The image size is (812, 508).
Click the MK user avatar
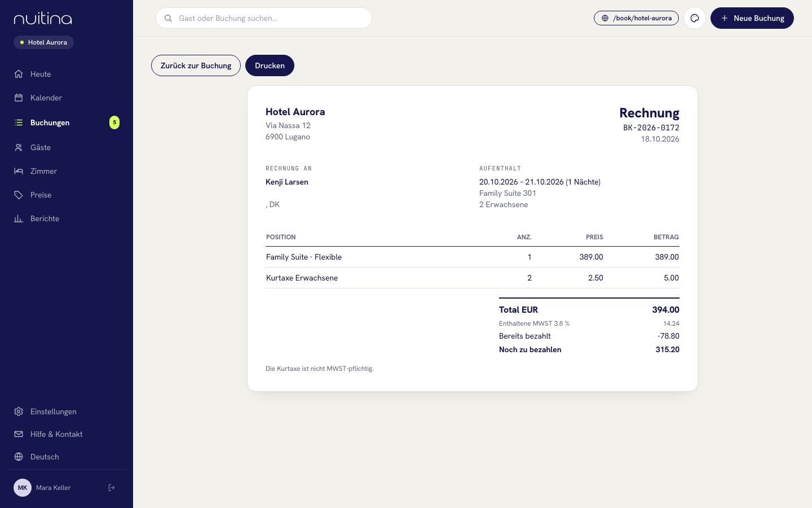click(x=23, y=488)
